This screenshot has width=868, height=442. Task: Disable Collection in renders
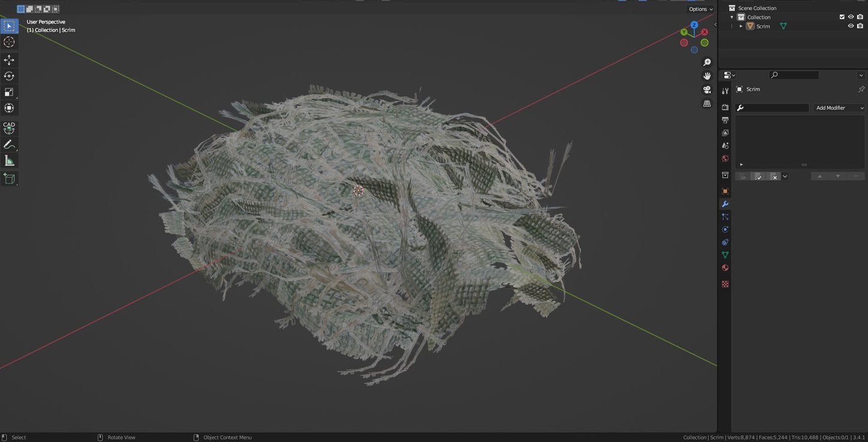[860, 17]
